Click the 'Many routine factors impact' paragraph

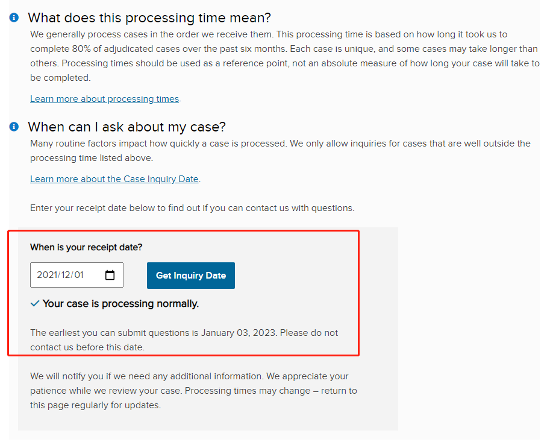(x=280, y=151)
